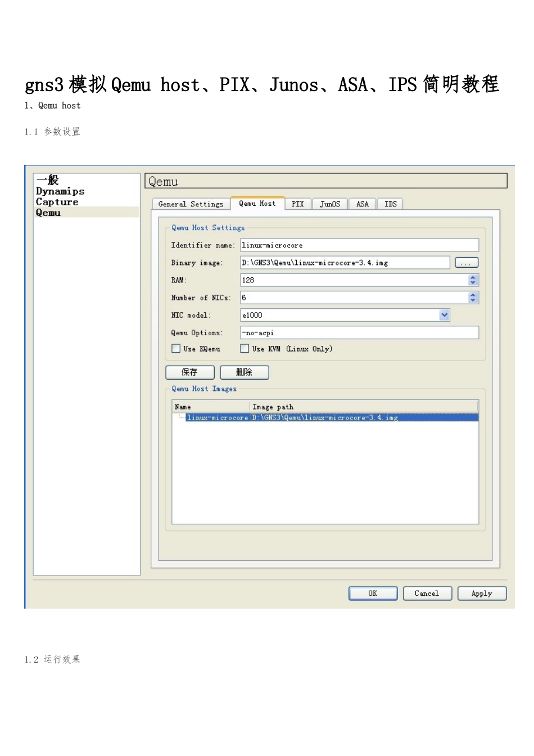Click the Apply button
Viewport: 534px width, 756px height.
[482, 593]
